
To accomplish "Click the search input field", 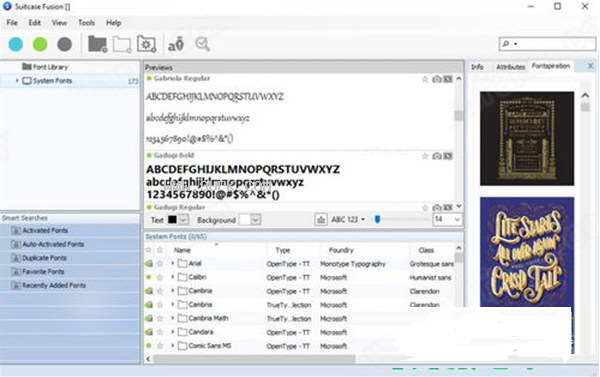I will pyautogui.click(x=548, y=44).
